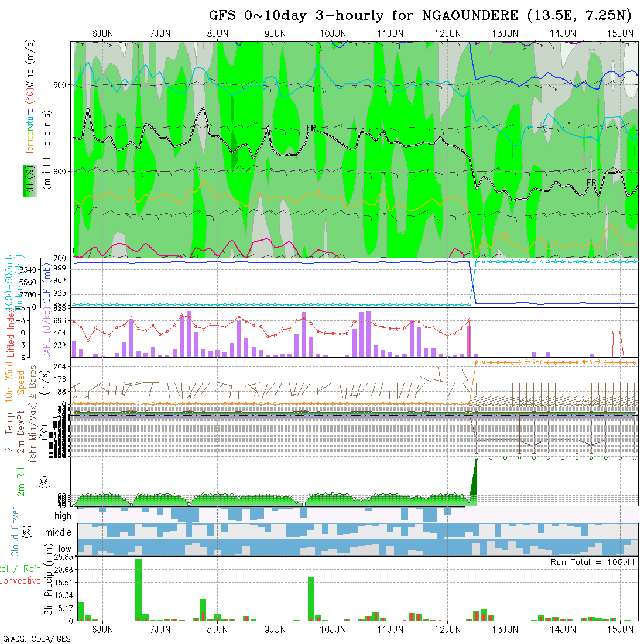Click the Run Total = 106.44 label

tap(593, 562)
